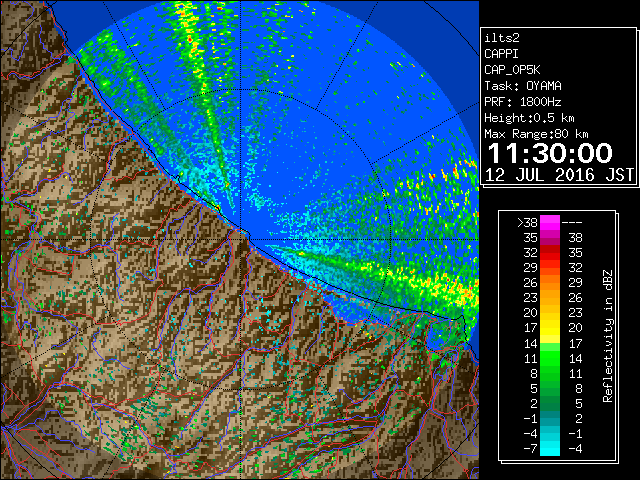
Task: Click the --- legend entry beside >38
Action: click(x=572, y=223)
